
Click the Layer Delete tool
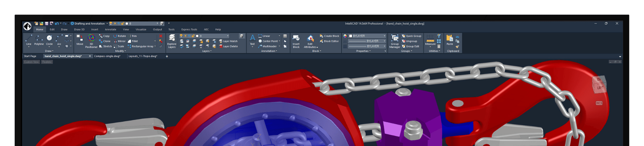(x=228, y=46)
